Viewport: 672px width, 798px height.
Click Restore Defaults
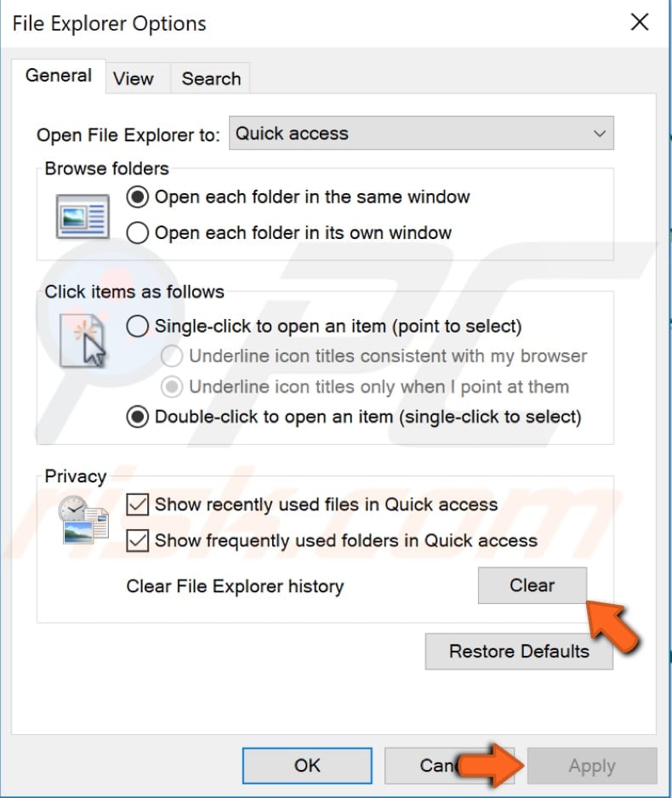[519, 651]
